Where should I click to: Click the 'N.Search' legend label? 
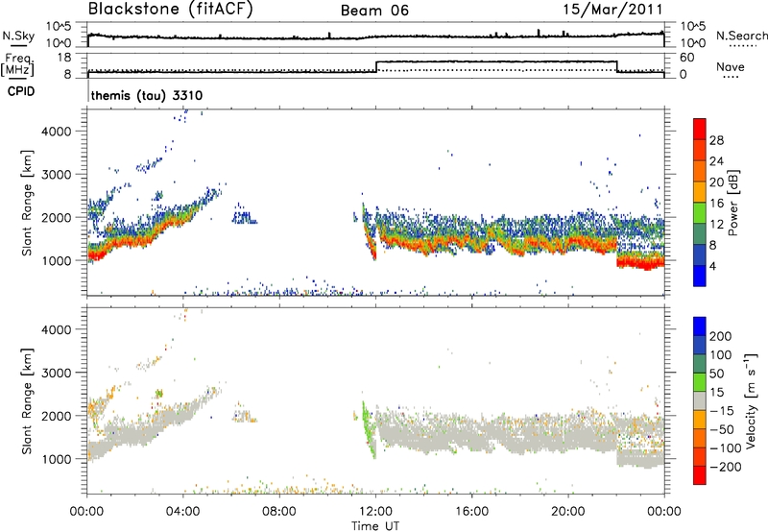[x=741, y=36]
